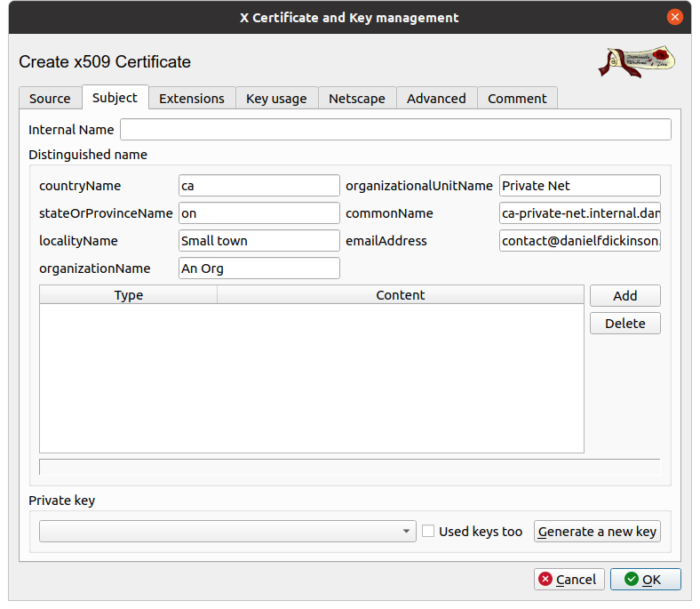Focus the organizationalUnitName field 'Private Net'
The image size is (700, 609).
click(x=580, y=186)
